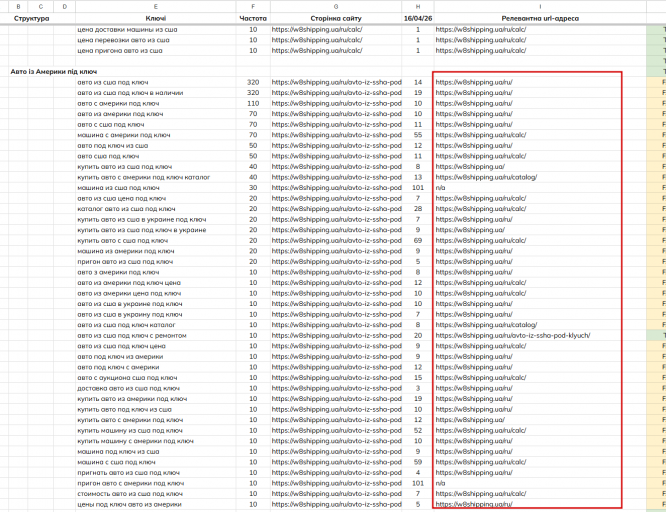Click 'n/a' for 'машина из сша под ключ'
The image size is (666, 512).
click(440, 187)
